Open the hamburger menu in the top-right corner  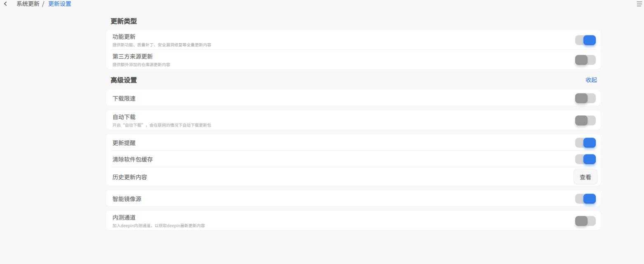tap(639, 4)
